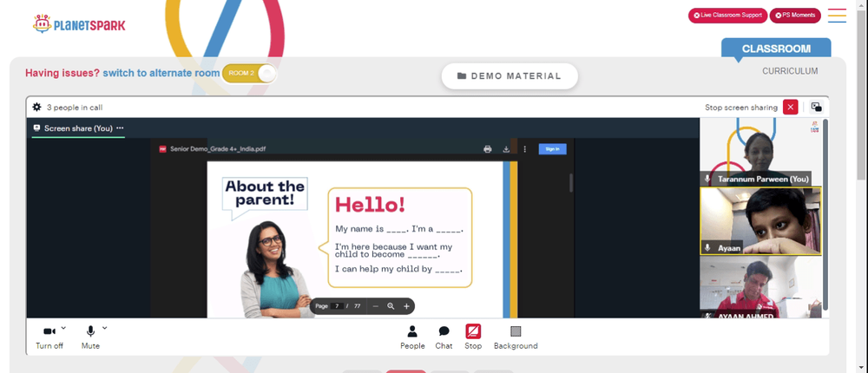This screenshot has height=373, width=868.
Task: Click the '3 people in call' text
Action: click(75, 108)
